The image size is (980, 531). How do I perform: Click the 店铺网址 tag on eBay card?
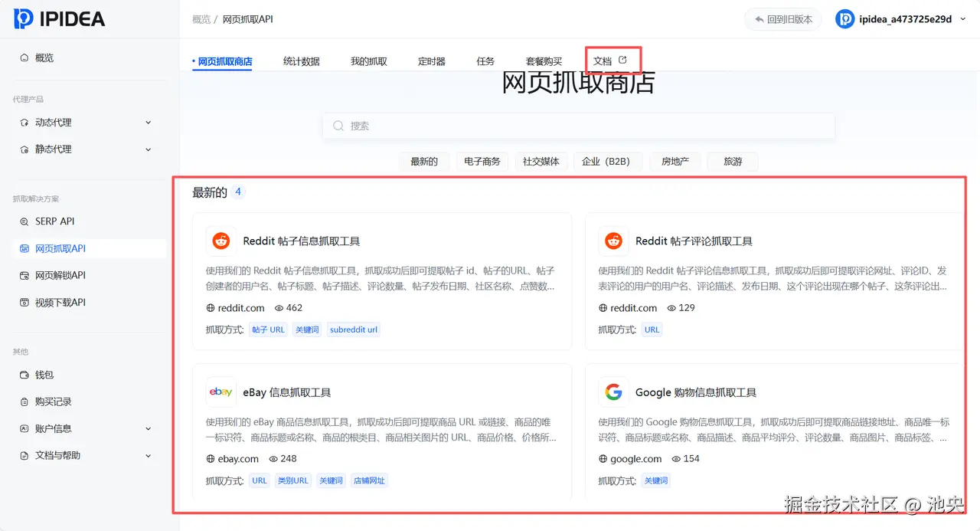coord(370,481)
